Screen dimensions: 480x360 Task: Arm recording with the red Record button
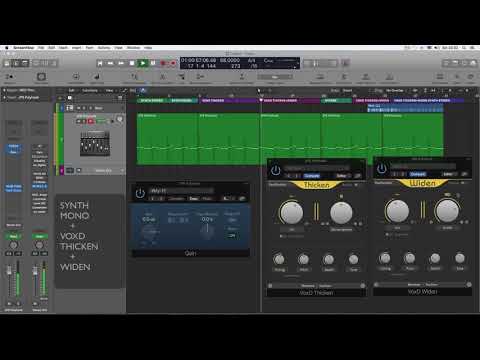[x=163, y=63]
